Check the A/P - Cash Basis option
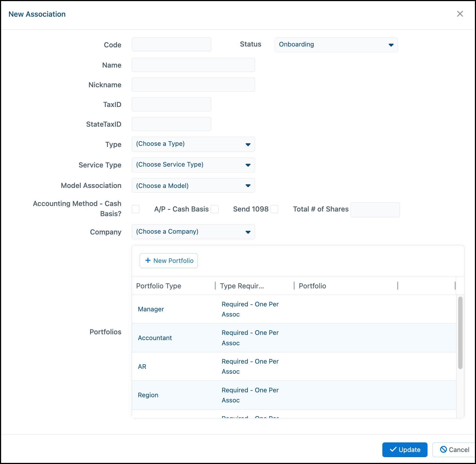Screen dimensions: 476x464 point(215,209)
